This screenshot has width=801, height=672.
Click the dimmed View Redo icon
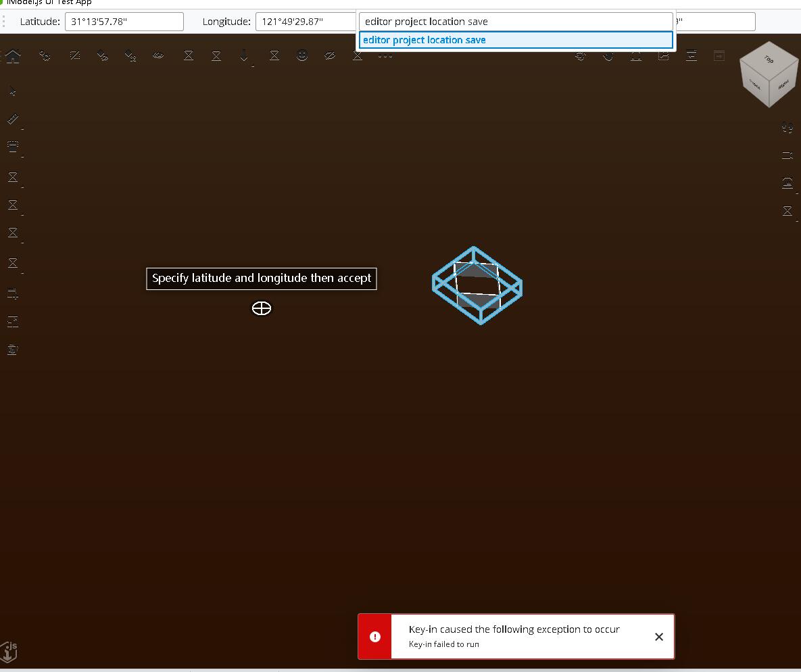coord(719,55)
